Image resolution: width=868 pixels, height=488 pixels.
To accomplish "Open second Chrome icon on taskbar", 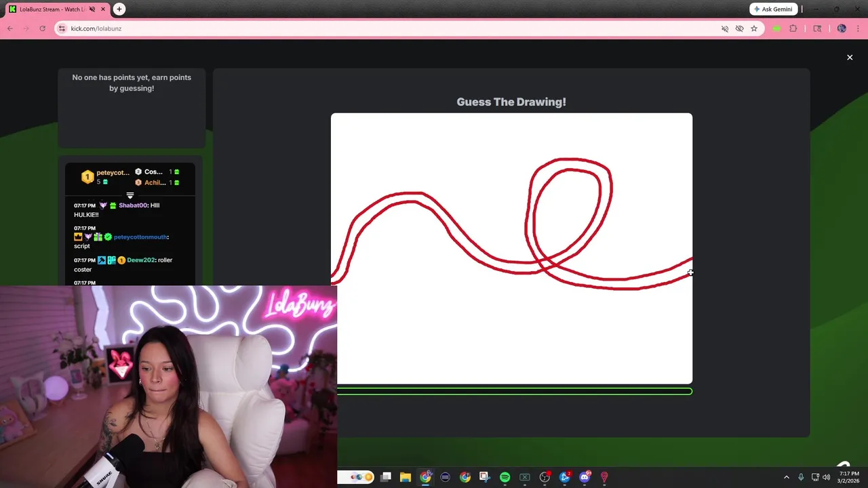I will 465,477.
